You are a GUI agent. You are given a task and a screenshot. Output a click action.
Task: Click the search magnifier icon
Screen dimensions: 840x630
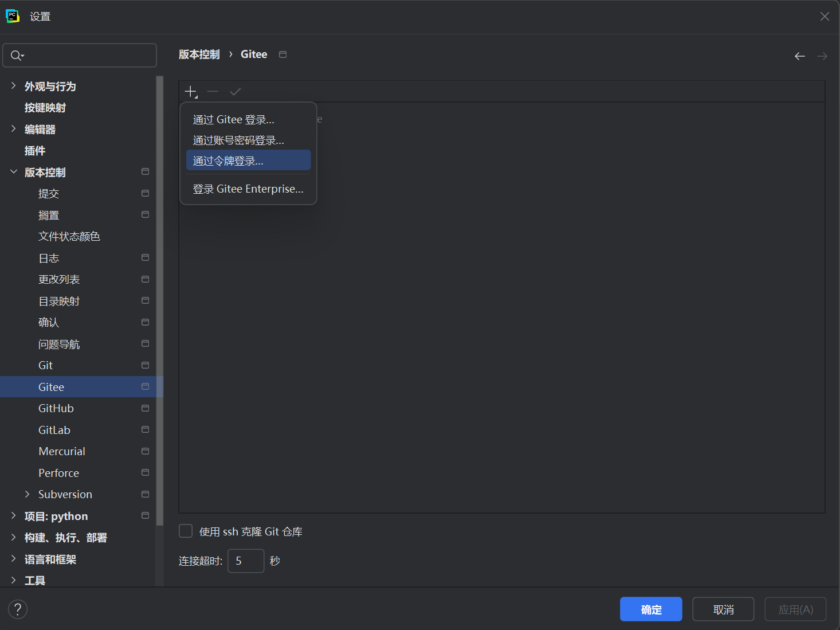point(17,56)
